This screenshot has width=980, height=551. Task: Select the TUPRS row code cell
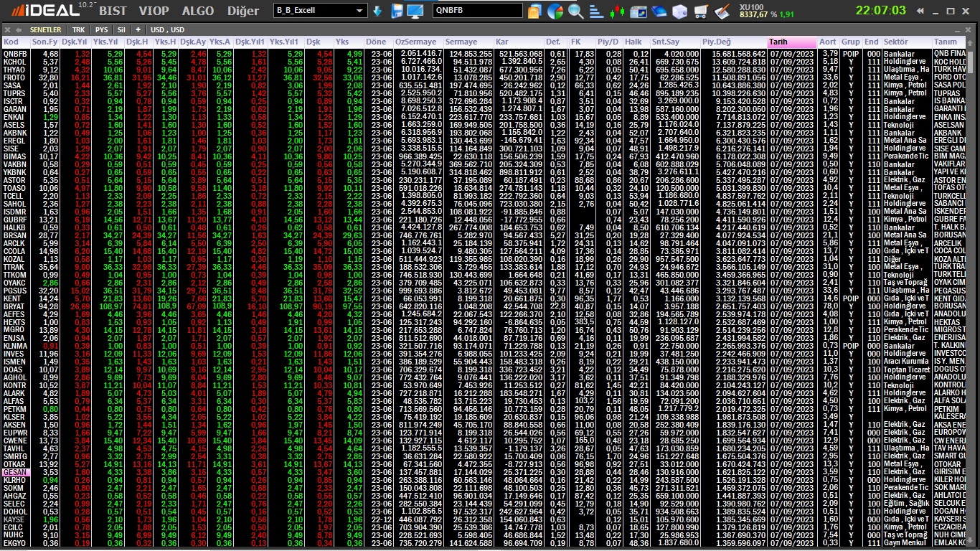pyautogui.click(x=15, y=93)
